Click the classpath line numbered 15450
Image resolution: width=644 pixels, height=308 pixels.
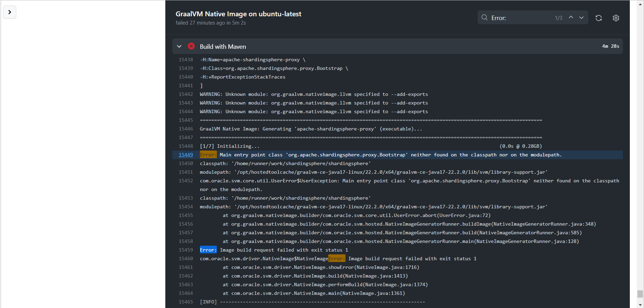click(x=285, y=163)
